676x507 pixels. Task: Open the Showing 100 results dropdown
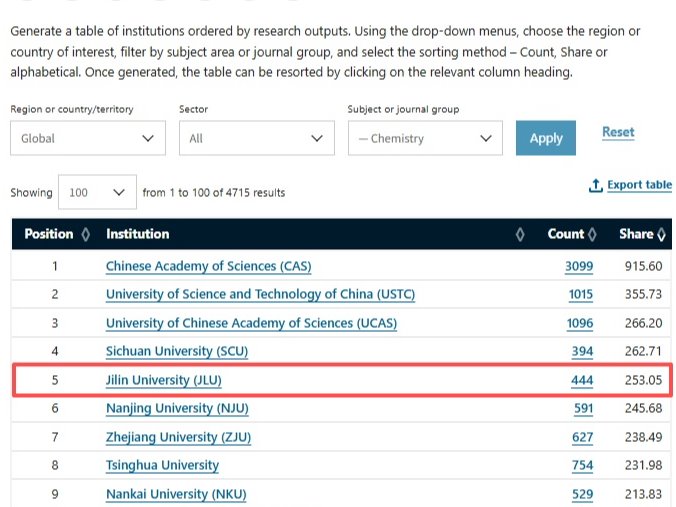pos(97,192)
